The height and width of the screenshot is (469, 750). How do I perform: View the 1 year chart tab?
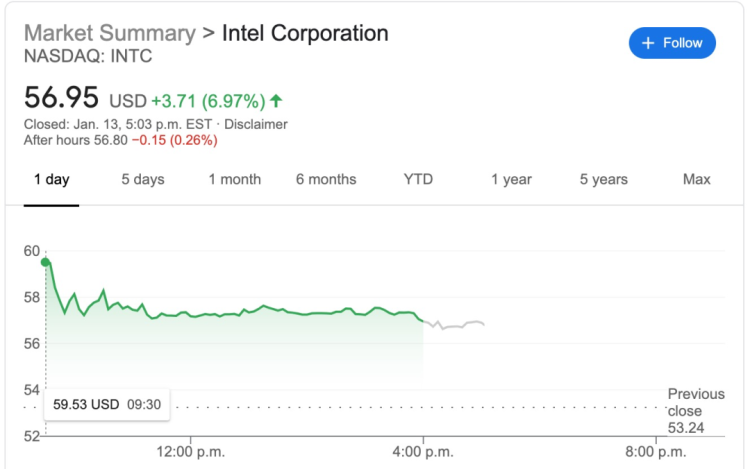[x=511, y=180]
